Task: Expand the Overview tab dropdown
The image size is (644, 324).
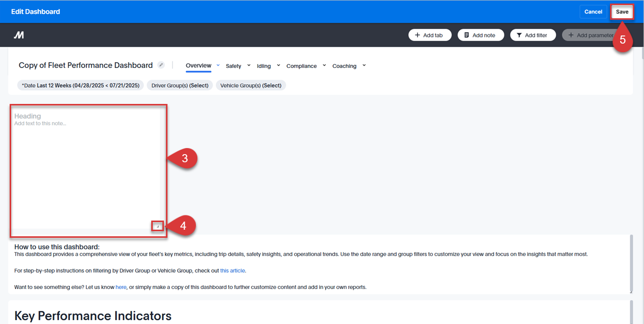Action: click(218, 65)
